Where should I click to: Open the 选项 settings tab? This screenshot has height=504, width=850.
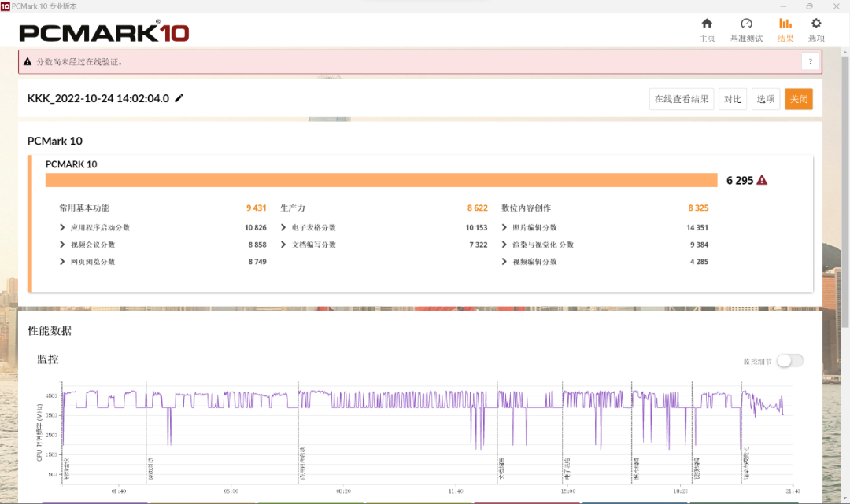point(816,31)
